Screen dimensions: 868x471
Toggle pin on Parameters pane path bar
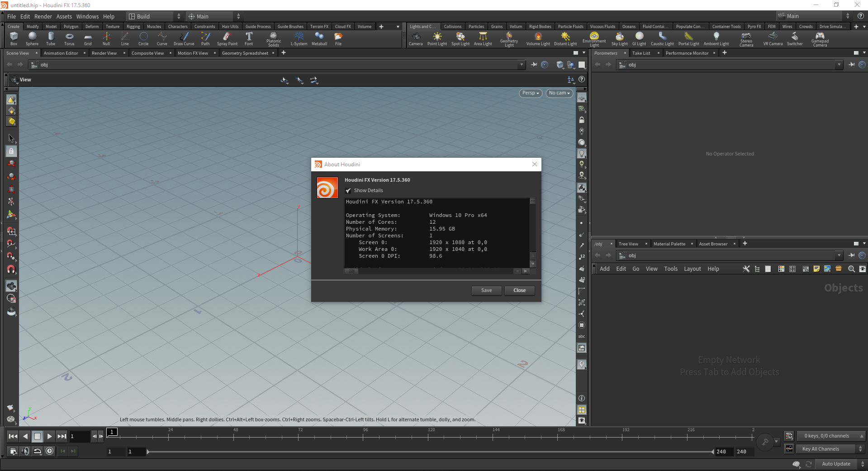pos(851,65)
